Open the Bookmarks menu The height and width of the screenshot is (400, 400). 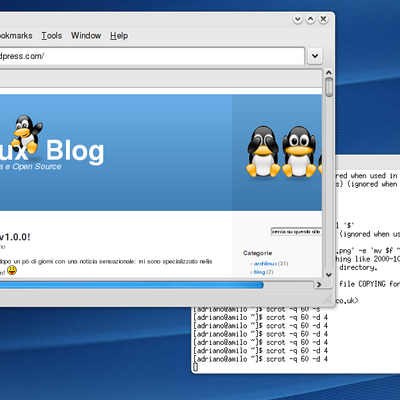16,36
